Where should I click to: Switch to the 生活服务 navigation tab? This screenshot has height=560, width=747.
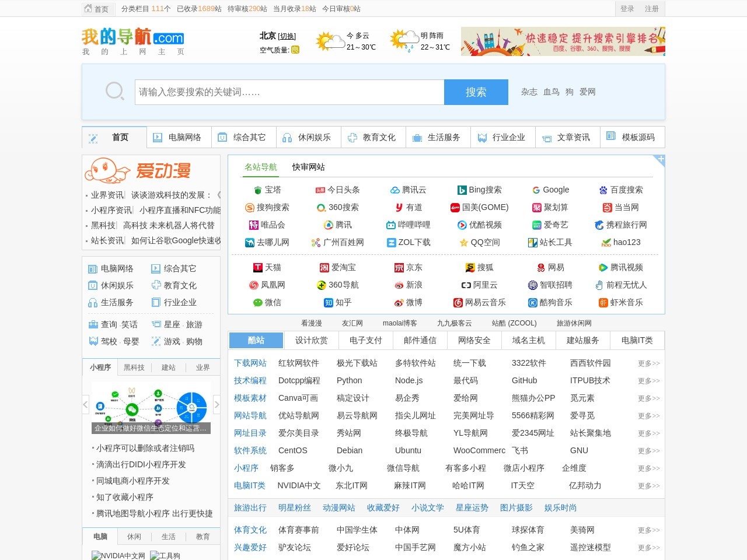coord(438,138)
